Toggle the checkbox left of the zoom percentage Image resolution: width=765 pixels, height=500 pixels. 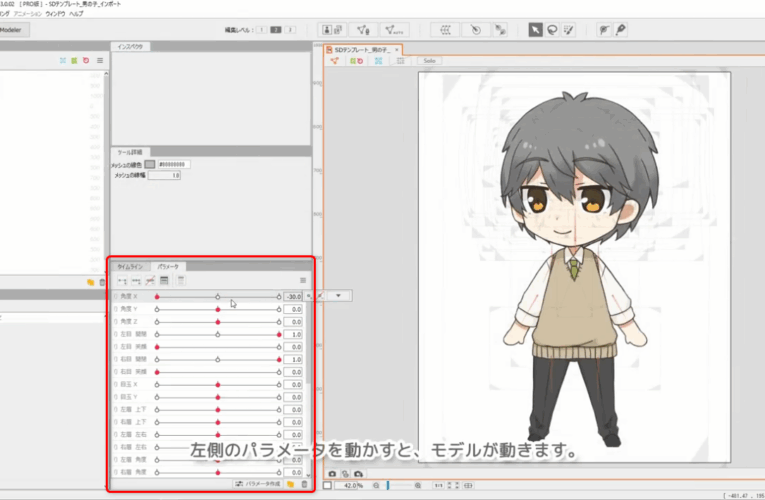tap(328, 485)
